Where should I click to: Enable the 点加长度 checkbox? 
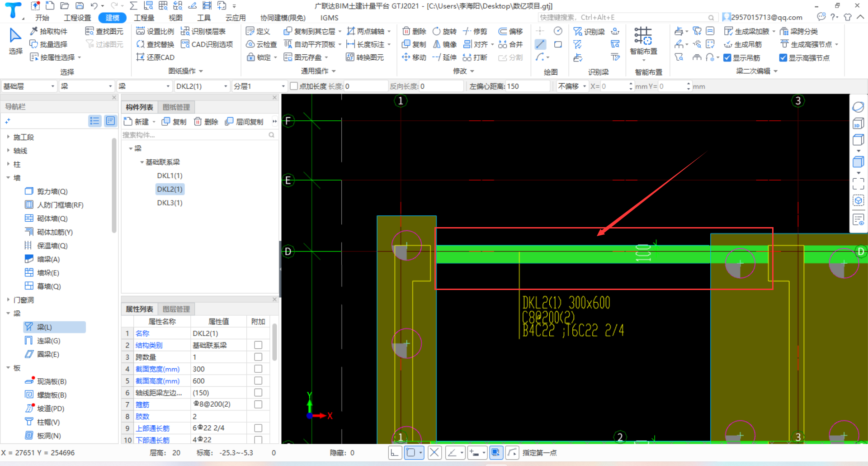pos(294,86)
